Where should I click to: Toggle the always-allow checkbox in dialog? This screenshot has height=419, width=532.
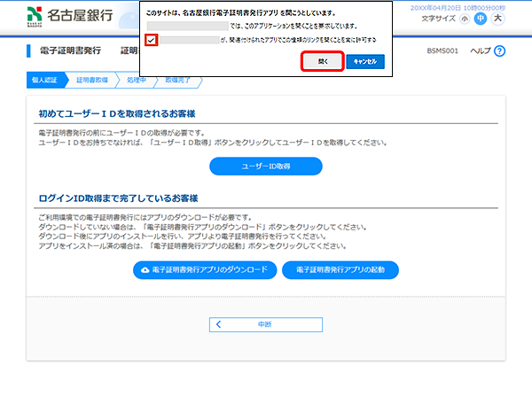[153, 40]
